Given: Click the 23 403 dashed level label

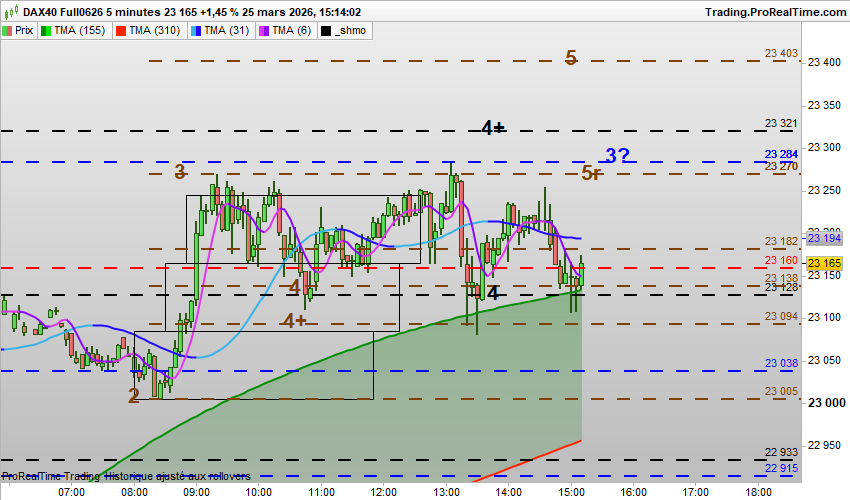Looking at the screenshot, I should coord(781,53).
